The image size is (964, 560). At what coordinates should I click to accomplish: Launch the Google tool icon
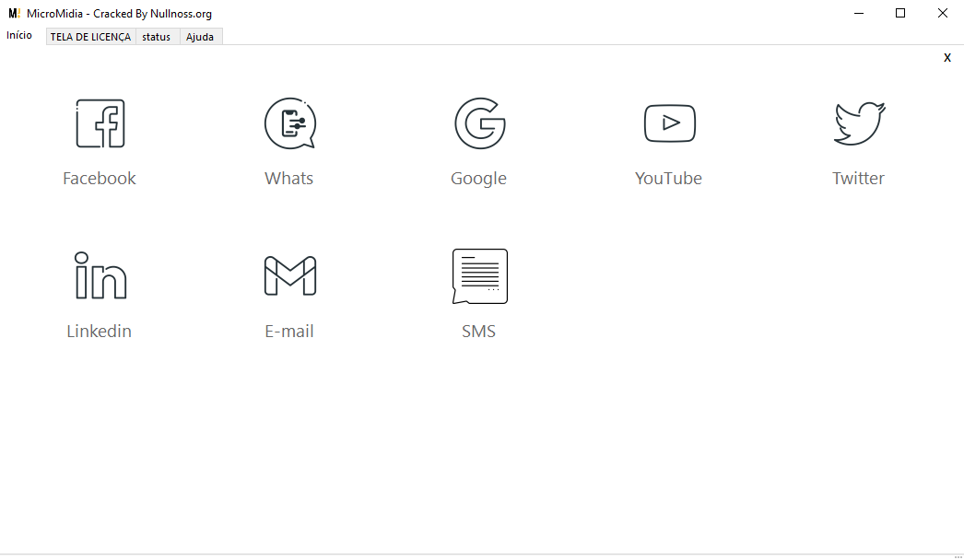tap(480, 123)
